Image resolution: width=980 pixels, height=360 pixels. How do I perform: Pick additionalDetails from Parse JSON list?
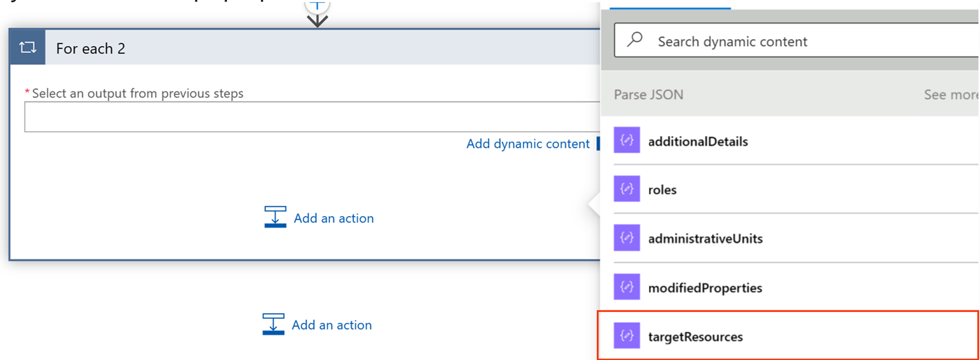[x=698, y=142]
